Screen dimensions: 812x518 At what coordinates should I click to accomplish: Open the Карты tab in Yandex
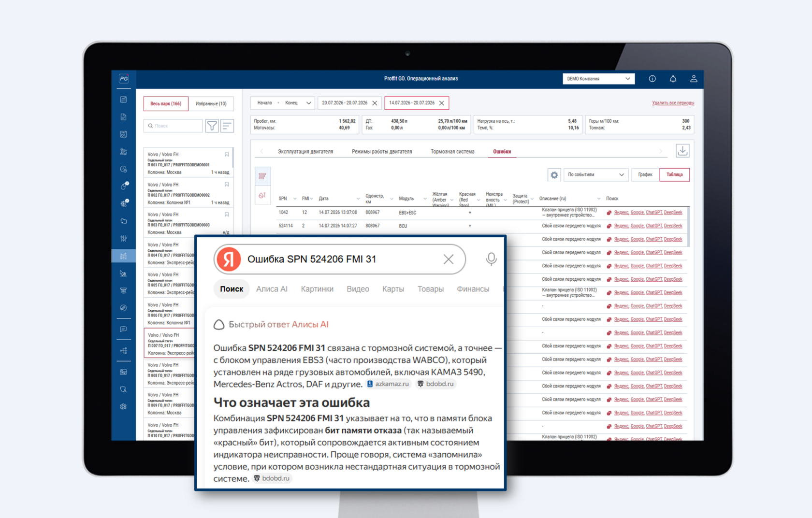(393, 289)
